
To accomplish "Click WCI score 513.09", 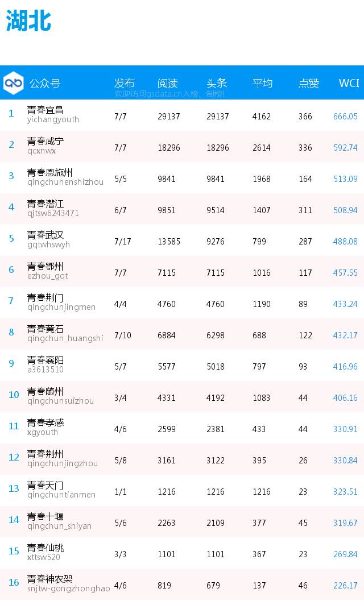I will [345, 179].
